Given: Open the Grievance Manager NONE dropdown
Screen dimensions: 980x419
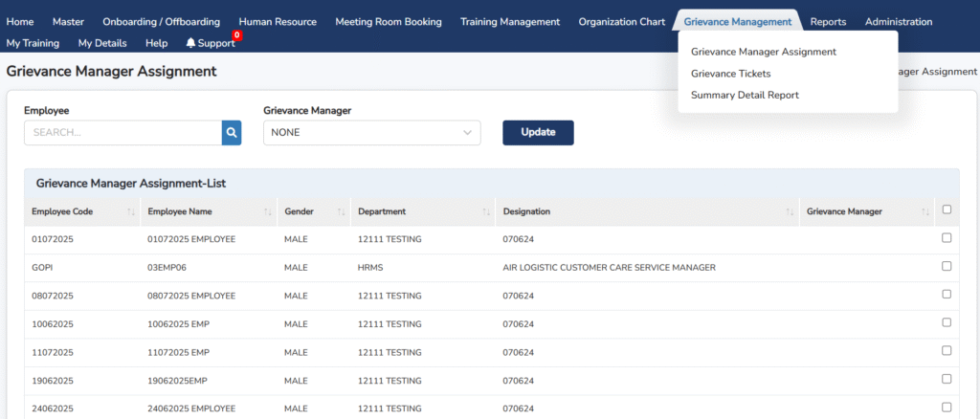Looking at the screenshot, I should [371, 133].
